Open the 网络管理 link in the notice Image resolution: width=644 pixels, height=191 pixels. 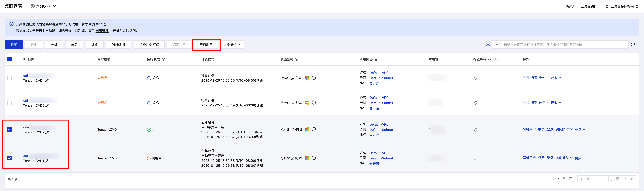102,31
